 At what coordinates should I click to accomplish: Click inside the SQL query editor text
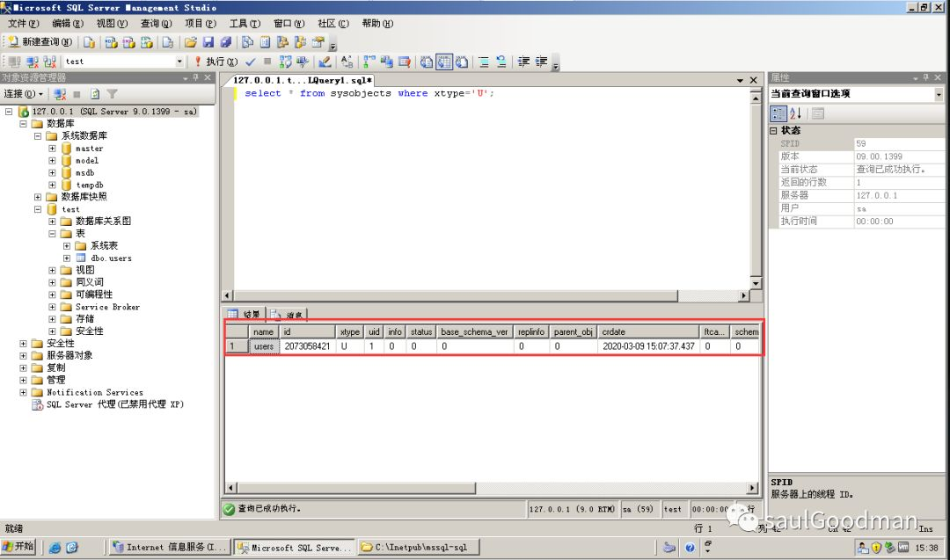(369, 93)
